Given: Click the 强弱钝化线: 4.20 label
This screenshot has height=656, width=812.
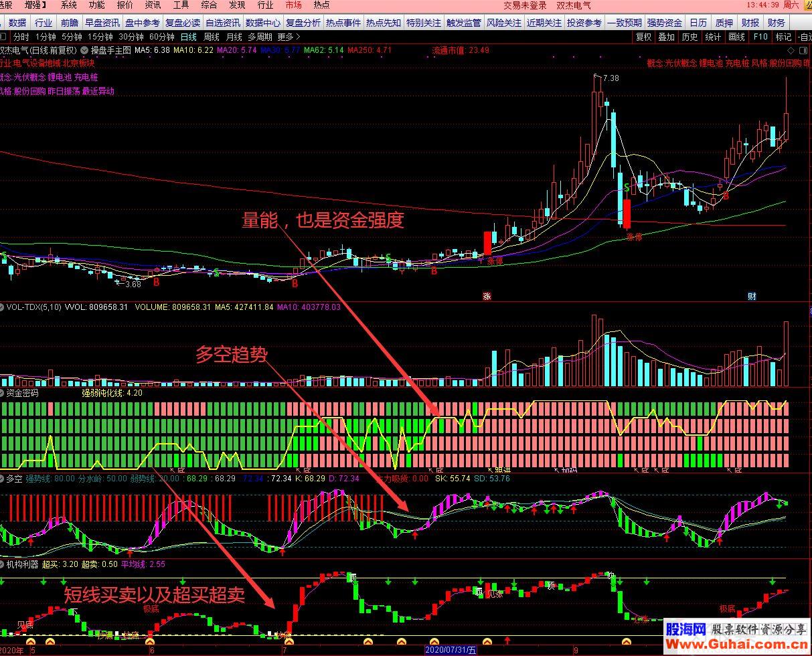Looking at the screenshot, I should click(112, 393).
